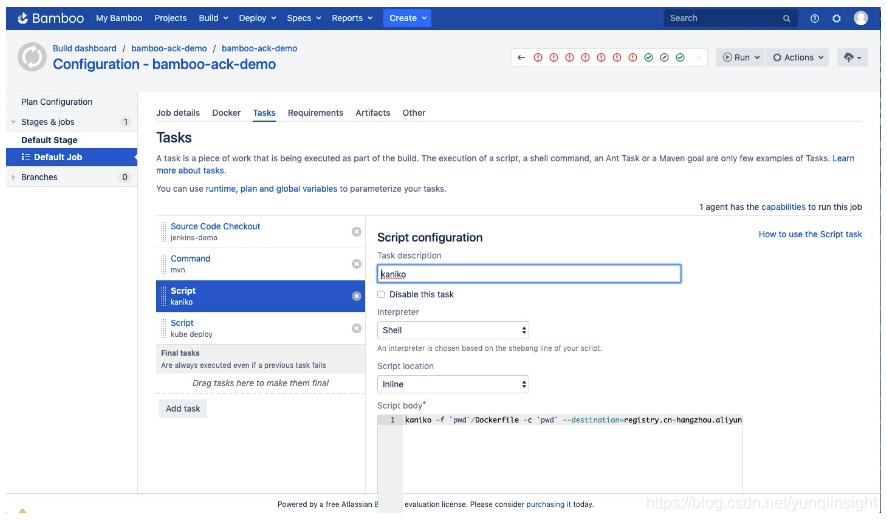Click the search magnifier icon

click(786, 19)
